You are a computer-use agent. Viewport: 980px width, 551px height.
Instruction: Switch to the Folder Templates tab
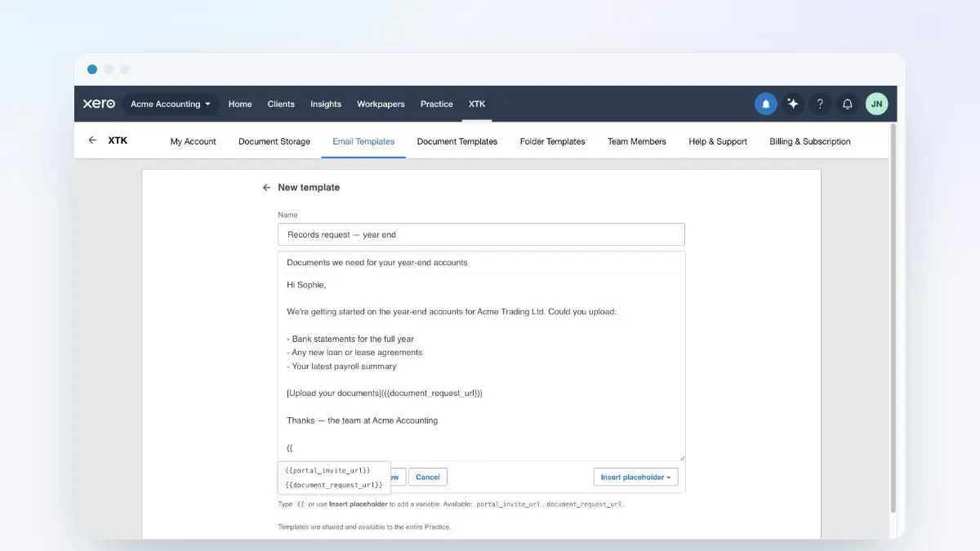pyautogui.click(x=553, y=141)
